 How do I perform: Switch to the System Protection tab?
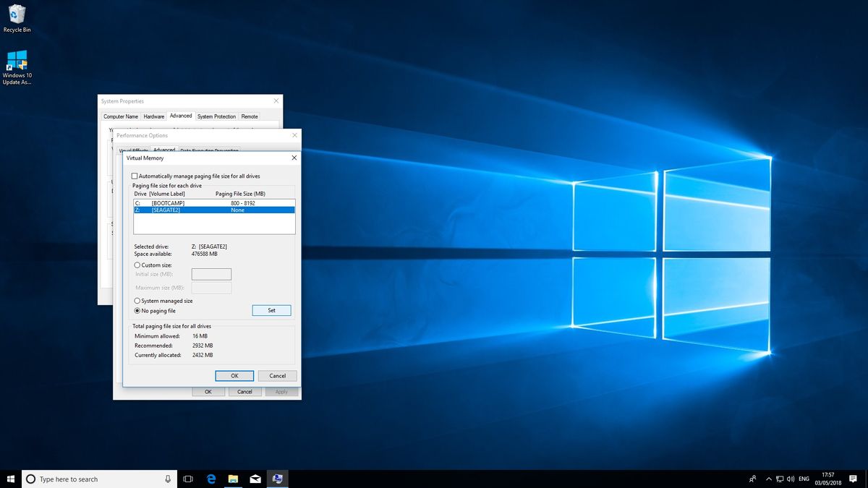[216, 116]
